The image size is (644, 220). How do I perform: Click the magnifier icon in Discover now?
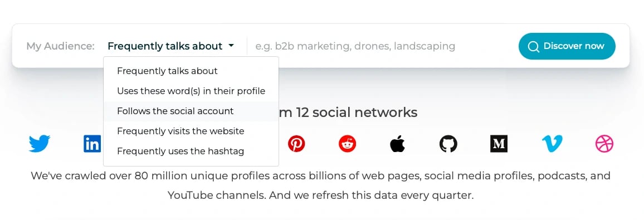point(533,46)
